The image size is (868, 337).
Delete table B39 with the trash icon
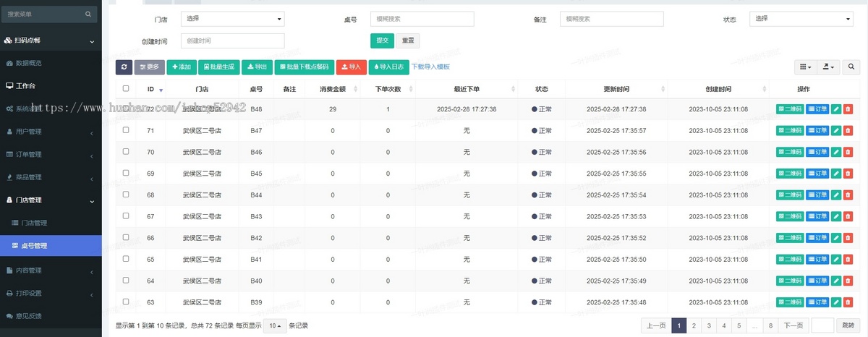[x=848, y=302]
